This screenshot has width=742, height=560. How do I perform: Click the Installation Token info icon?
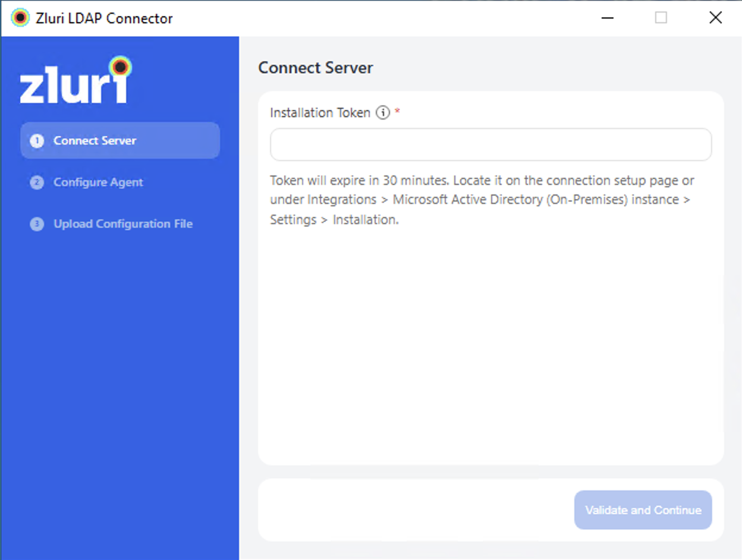click(383, 112)
